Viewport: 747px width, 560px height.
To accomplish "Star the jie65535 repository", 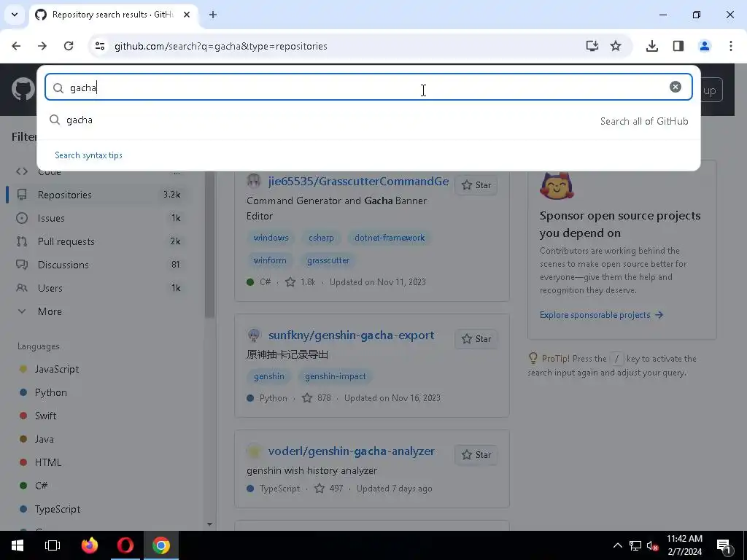I will (476, 185).
